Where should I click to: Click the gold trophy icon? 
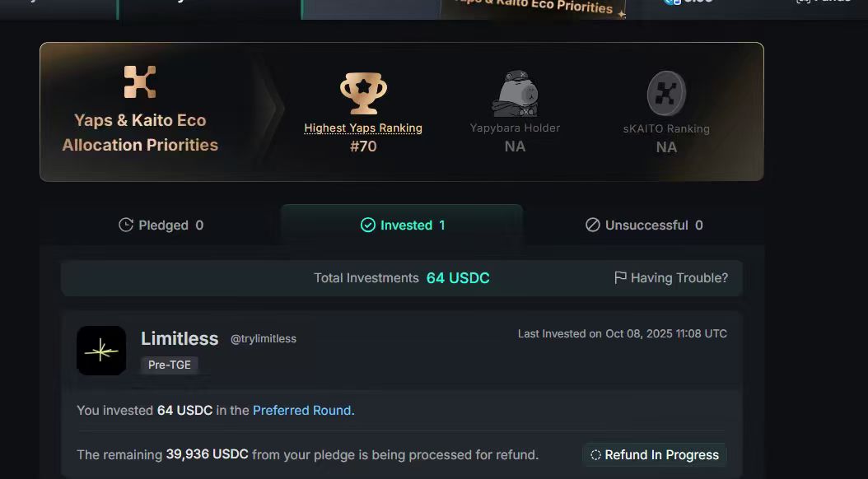(363, 93)
